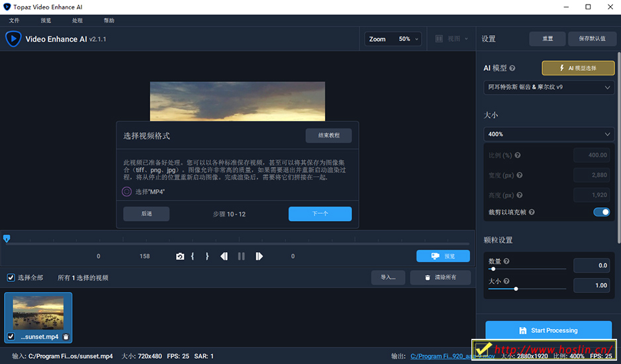Click the 步骤 10 - 12 step label
Screen dimensions: 621x364
point(229,214)
